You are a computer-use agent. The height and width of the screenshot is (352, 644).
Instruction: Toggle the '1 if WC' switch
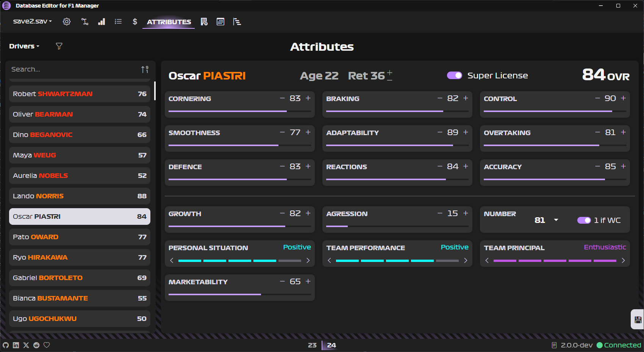(584, 220)
